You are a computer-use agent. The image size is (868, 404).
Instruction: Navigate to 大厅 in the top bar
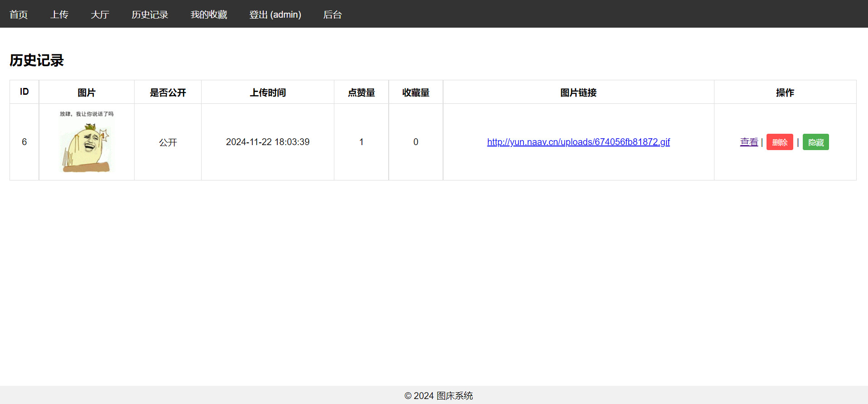[100, 15]
